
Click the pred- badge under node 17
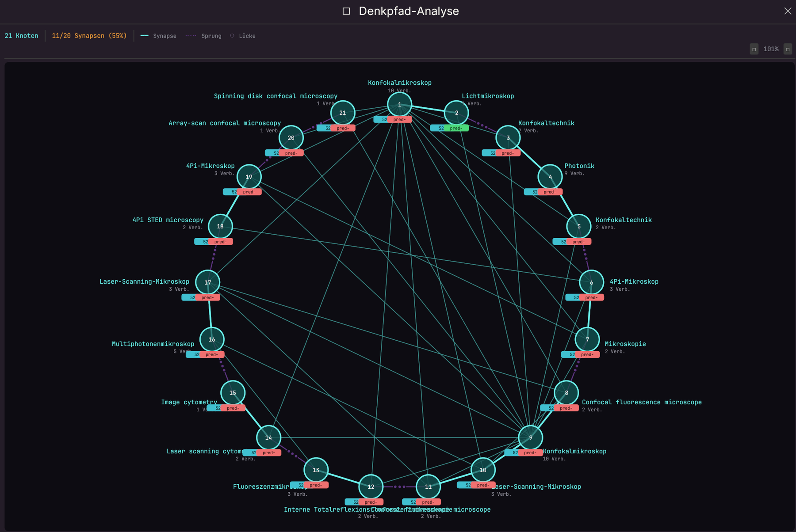coord(208,297)
